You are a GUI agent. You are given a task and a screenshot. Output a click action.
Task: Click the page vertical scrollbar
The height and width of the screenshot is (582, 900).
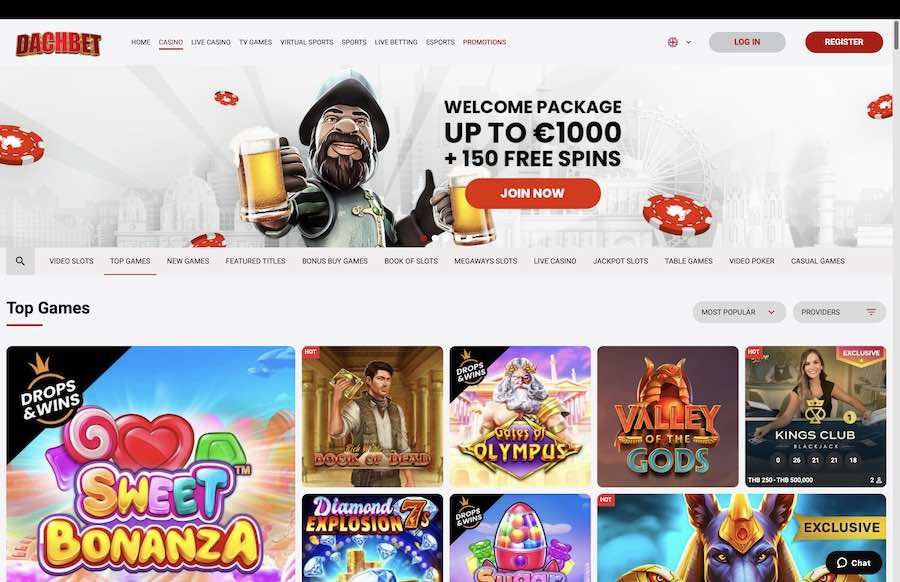(896, 36)
